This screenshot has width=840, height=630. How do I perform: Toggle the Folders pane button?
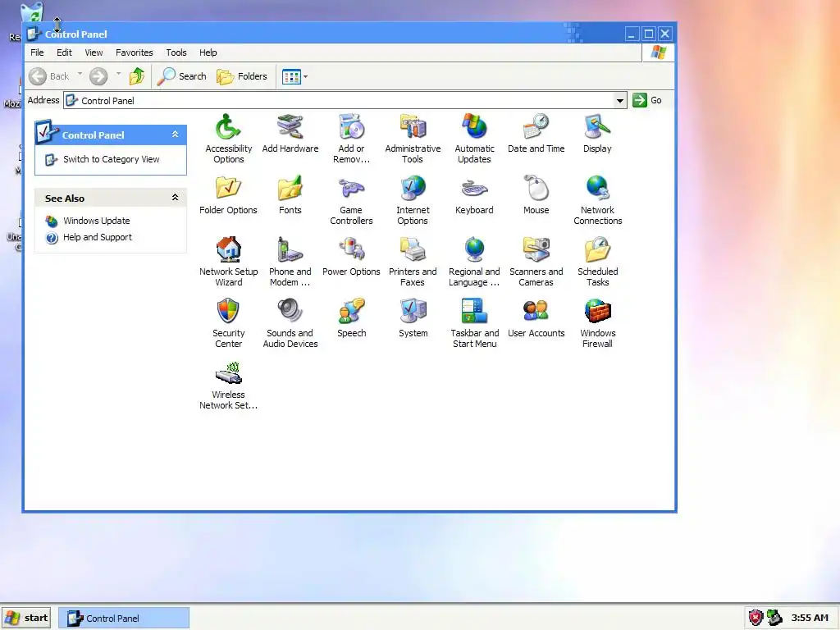coord(242,76)
